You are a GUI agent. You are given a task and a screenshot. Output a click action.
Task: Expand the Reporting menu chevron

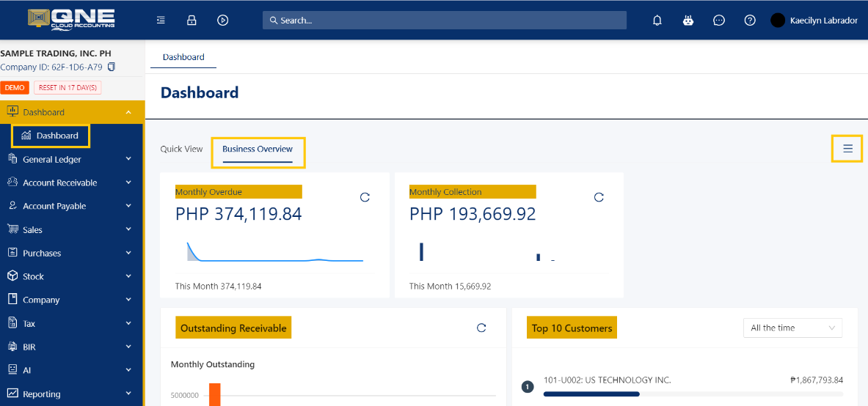(128, 394)
